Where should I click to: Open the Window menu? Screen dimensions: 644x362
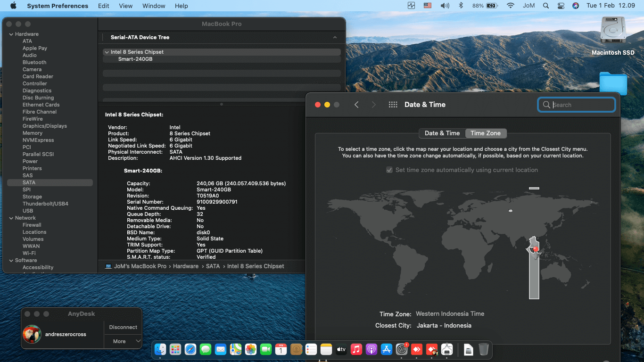(154, 6)
